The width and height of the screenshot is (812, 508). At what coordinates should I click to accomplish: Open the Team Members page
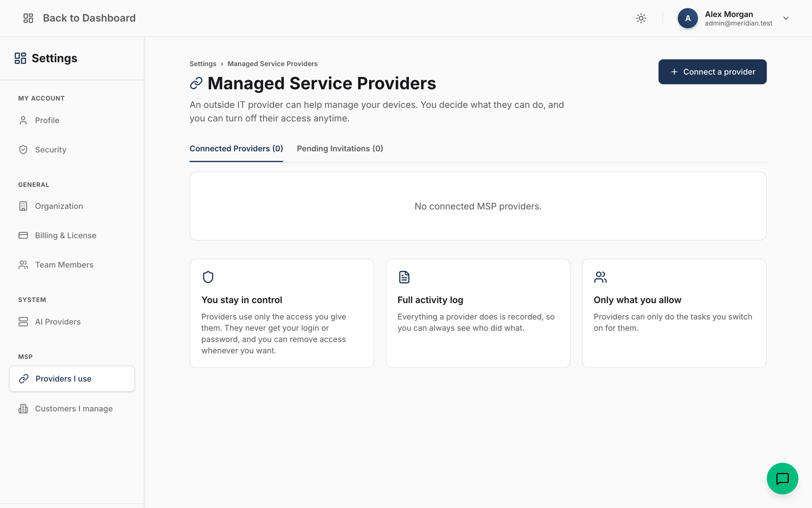72,265
